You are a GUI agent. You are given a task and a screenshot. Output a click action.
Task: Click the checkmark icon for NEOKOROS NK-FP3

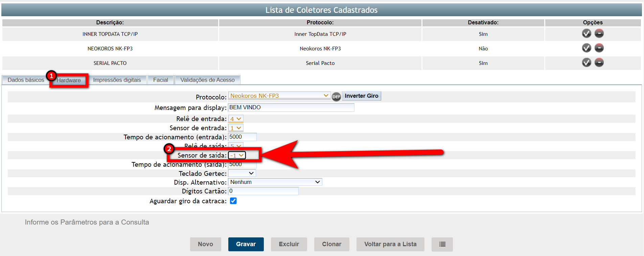(586, 48)
